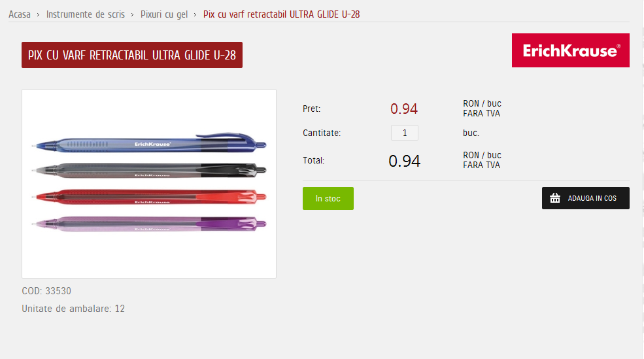Click the COD: 33530 product code
Viewport: 644px width, 359px height.
[x=46, y=291]
